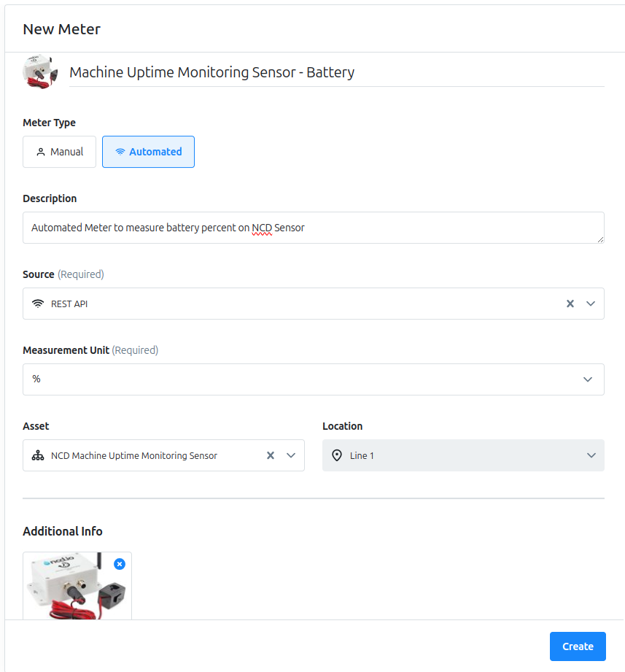
Task: Click the location pin icon
Action: [337, 455]
